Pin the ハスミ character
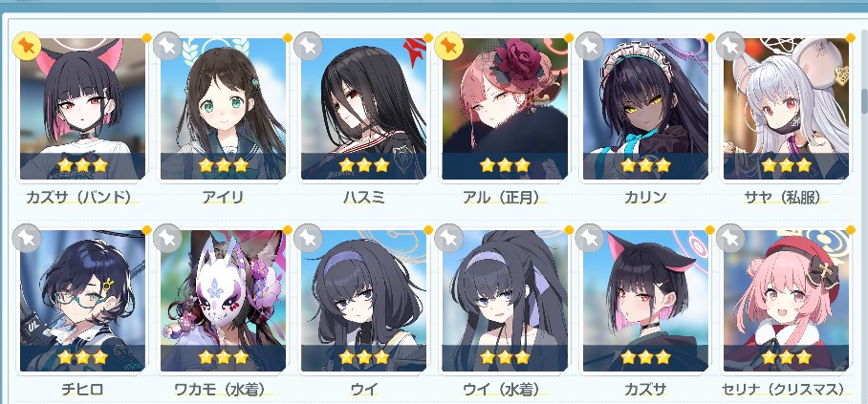Screen dimensions: 868x404 click(x=308, y=46)
